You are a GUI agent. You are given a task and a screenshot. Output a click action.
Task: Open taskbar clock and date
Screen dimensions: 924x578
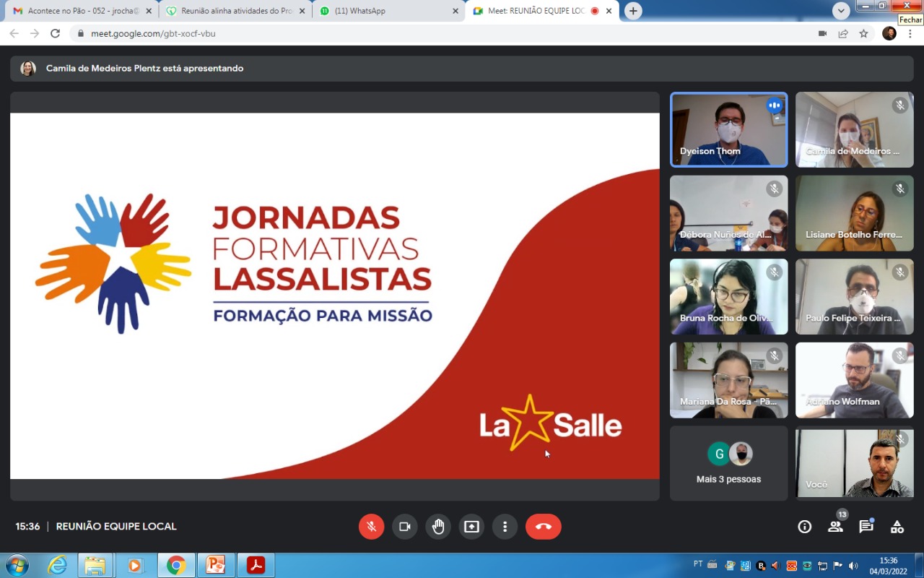(888, 566)
